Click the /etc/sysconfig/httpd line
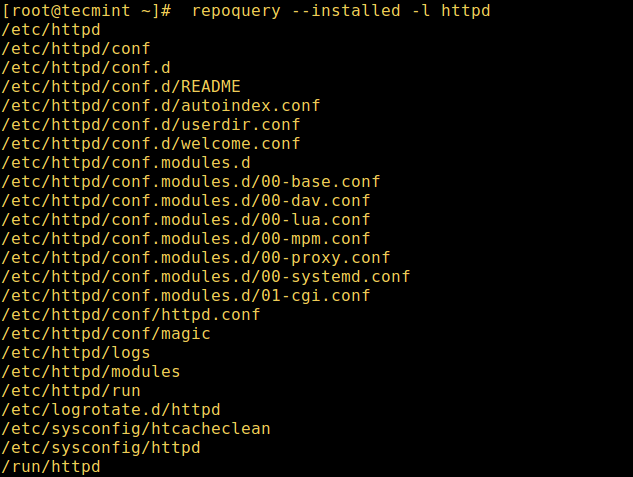This screenshot has height=477, width=633. tap(101, 448)
